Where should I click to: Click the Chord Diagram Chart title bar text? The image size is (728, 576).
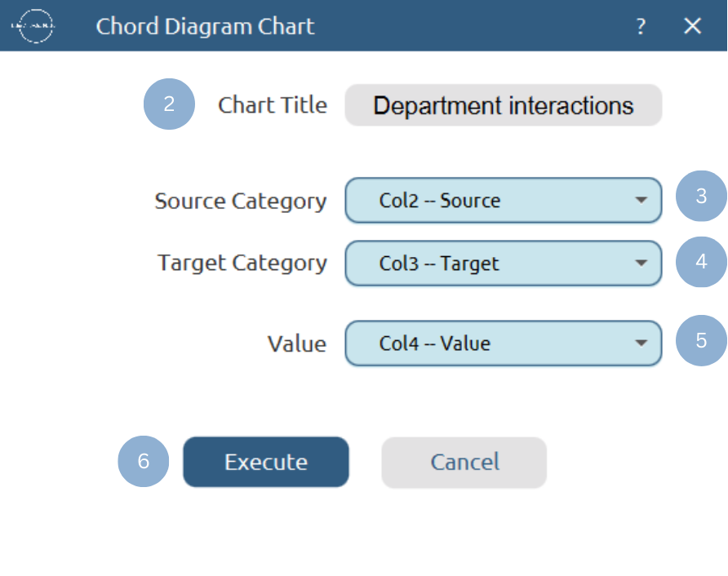(205, 26)
